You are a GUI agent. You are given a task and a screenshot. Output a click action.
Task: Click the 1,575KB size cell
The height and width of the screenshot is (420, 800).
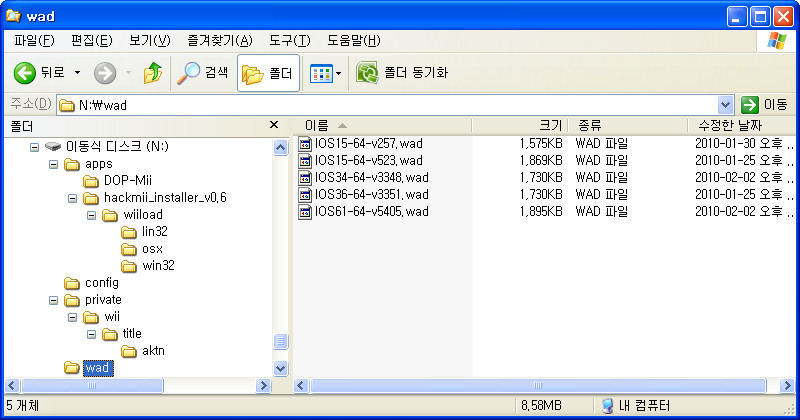541,144
